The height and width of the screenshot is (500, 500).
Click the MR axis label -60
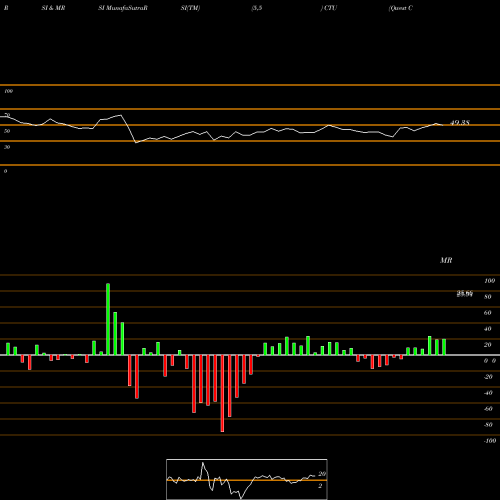coord(488,409)
